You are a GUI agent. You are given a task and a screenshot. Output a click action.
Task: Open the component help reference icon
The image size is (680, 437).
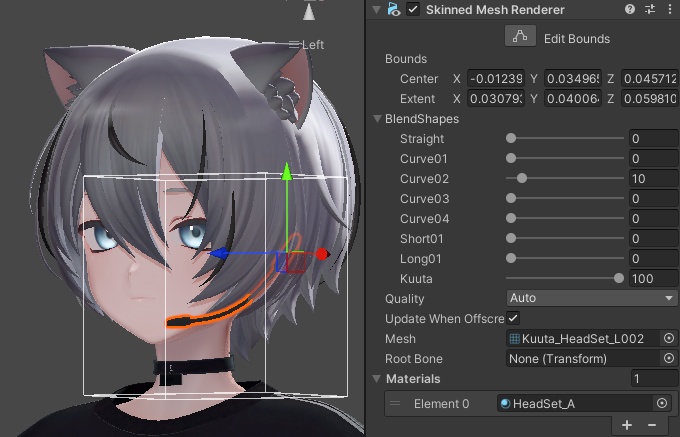(x=630, y=9)
